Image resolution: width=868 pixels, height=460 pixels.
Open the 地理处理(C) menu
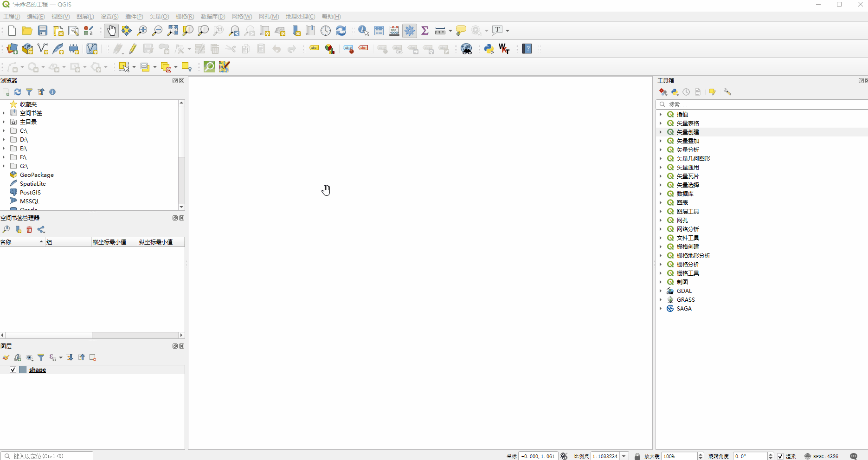pos(300,17)
